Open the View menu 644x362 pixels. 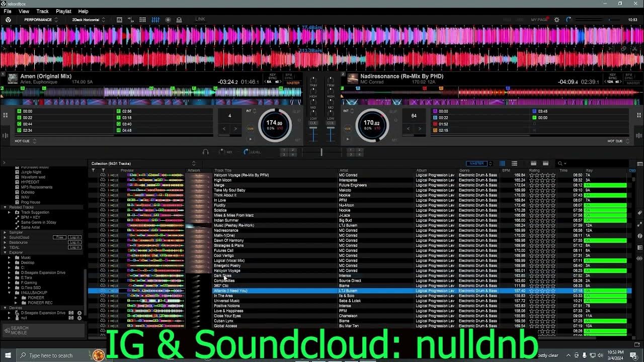click(24, 11)
